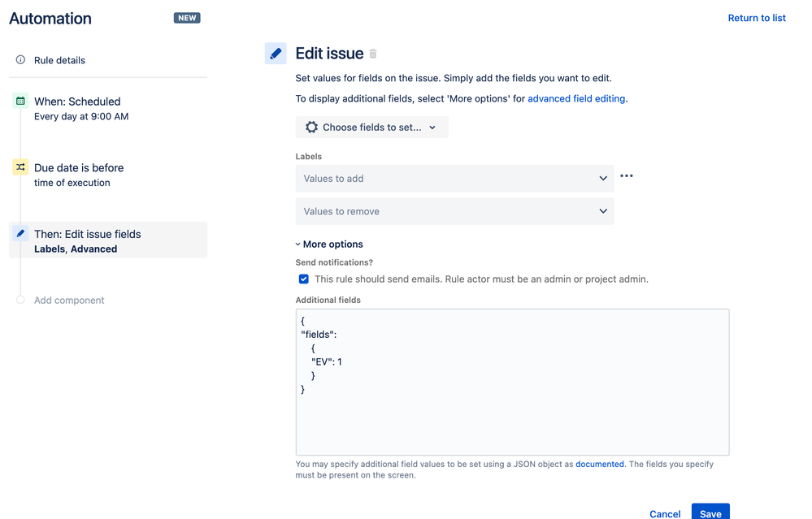Open the Return to list link
Screen dimensions: 812x519
[756, 17]
